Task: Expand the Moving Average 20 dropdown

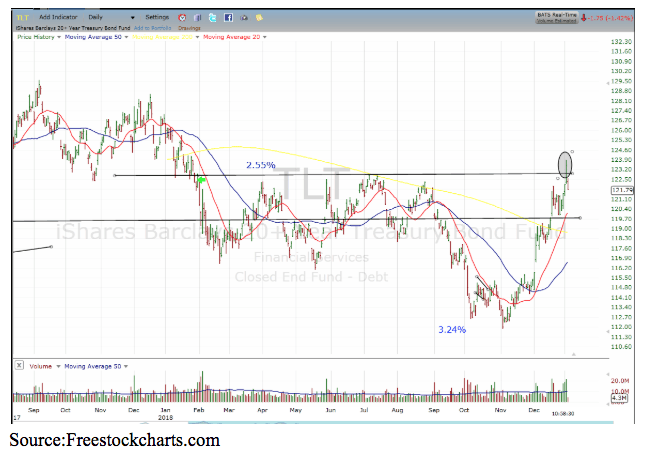Action: [264, 37]
